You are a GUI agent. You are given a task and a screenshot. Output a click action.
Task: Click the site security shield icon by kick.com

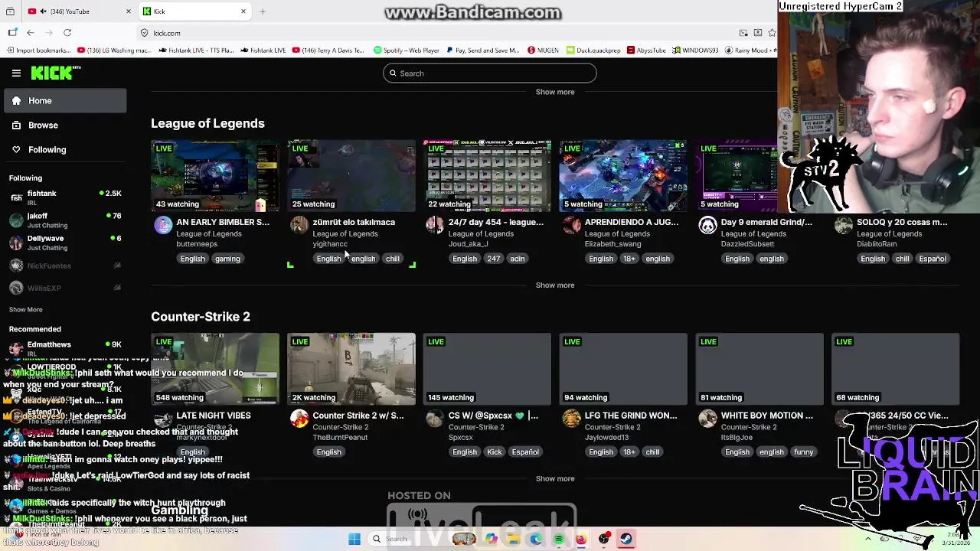click(144, 33)
